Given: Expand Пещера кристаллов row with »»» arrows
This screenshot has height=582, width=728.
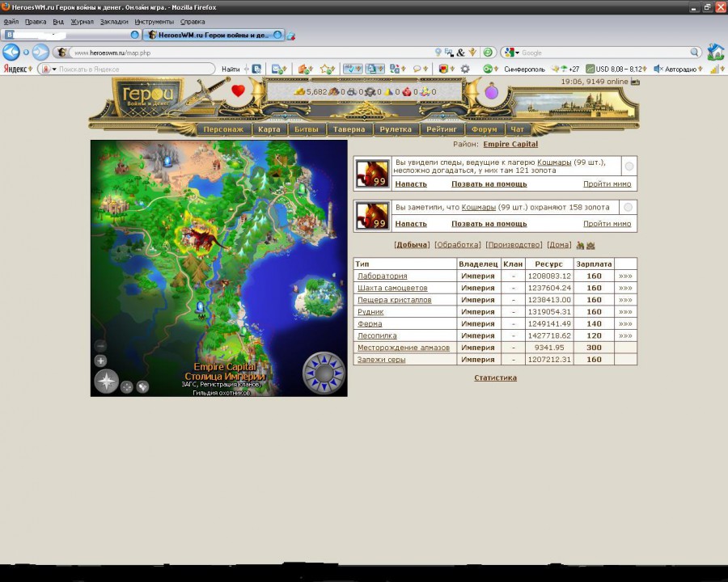Looking at the screenshot, I should (625, 300).
